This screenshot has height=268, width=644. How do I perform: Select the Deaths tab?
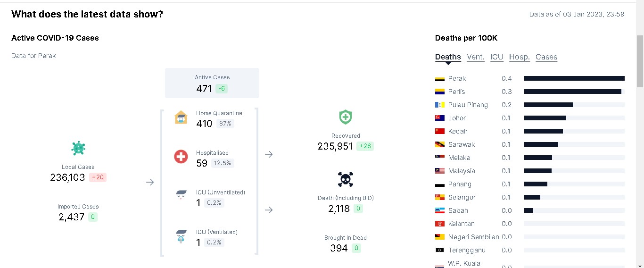tap(448, 57)
